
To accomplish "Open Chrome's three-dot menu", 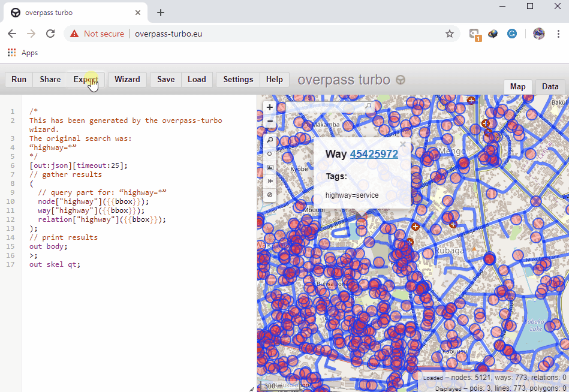I will pos(558,34).
